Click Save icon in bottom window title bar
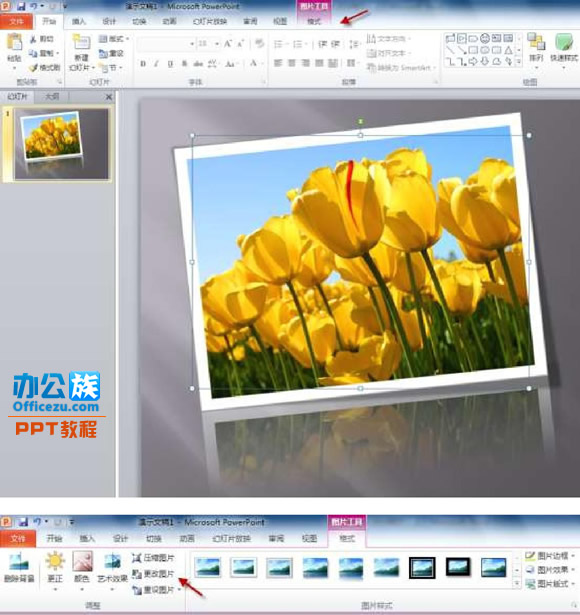The image size is (580, 615). (23, 522)
